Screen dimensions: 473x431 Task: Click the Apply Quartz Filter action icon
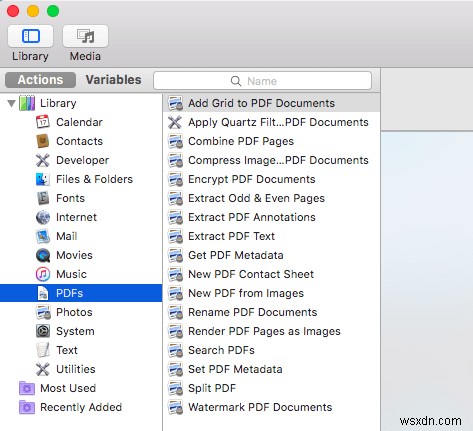coord(175,122)
